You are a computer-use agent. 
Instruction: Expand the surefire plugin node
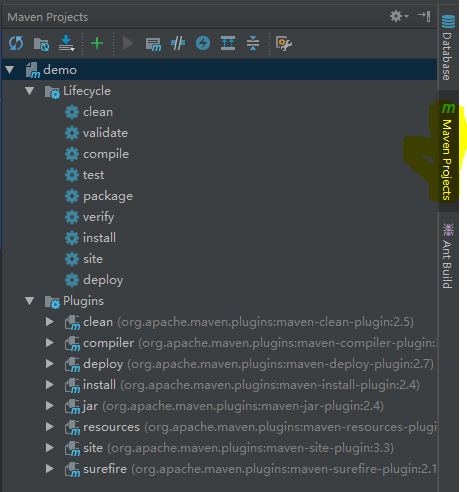click(x=50, y=469)
